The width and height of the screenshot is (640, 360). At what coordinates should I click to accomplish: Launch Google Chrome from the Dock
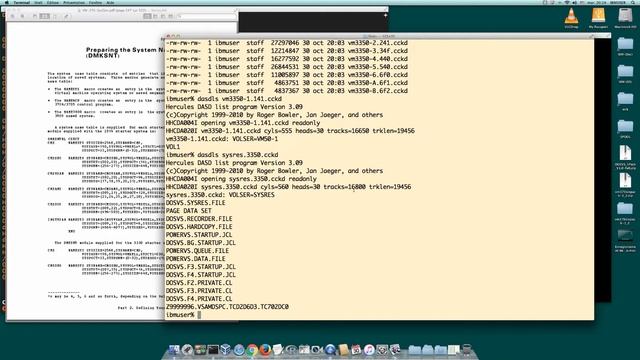click(252, 349)
